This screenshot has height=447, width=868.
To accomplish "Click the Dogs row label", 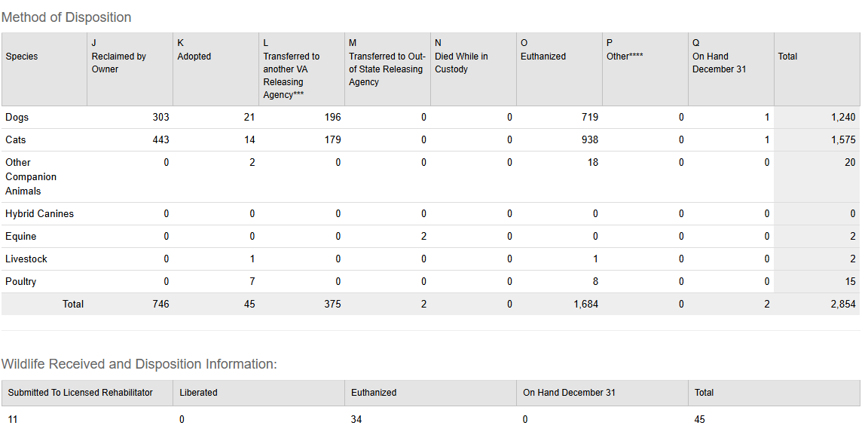I will click(17, 118).
